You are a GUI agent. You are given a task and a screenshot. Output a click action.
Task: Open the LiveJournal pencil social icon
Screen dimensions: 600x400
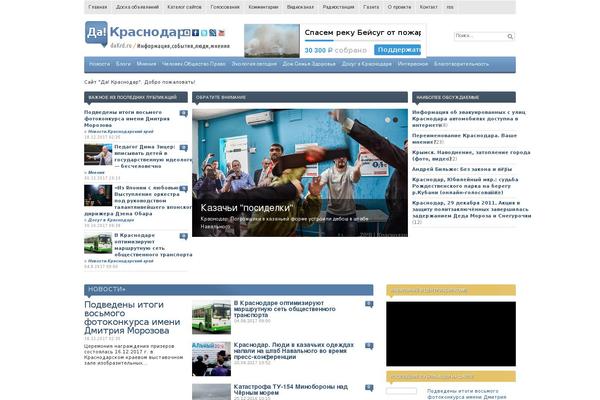click(x=213, y=33)
